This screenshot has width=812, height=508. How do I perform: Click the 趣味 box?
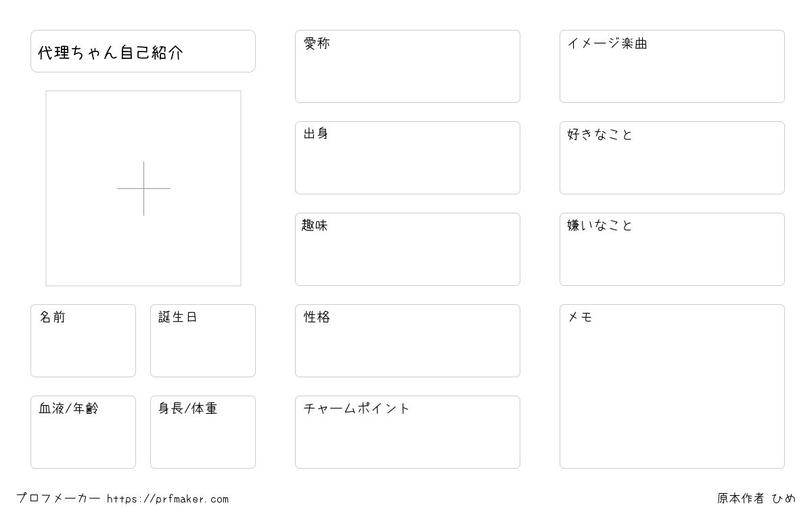407,249
